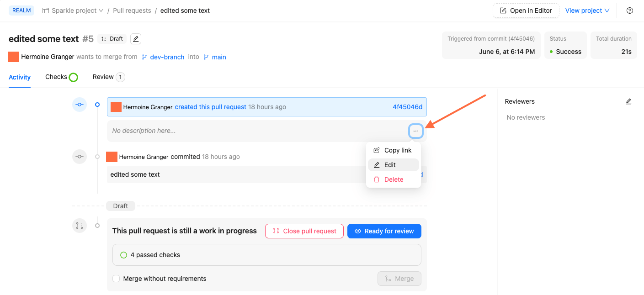Screen dimensions: 644x295
Task: Click the help question mark icon
Action: (630, 11)
